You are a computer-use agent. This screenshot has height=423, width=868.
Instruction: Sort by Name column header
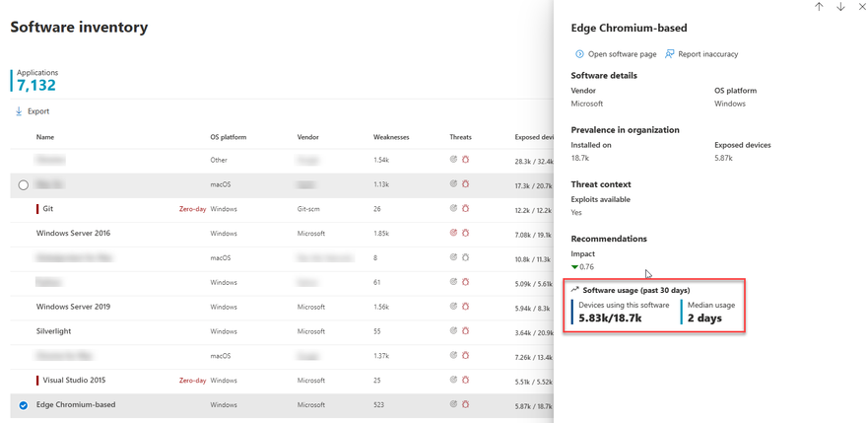(45, 137)
